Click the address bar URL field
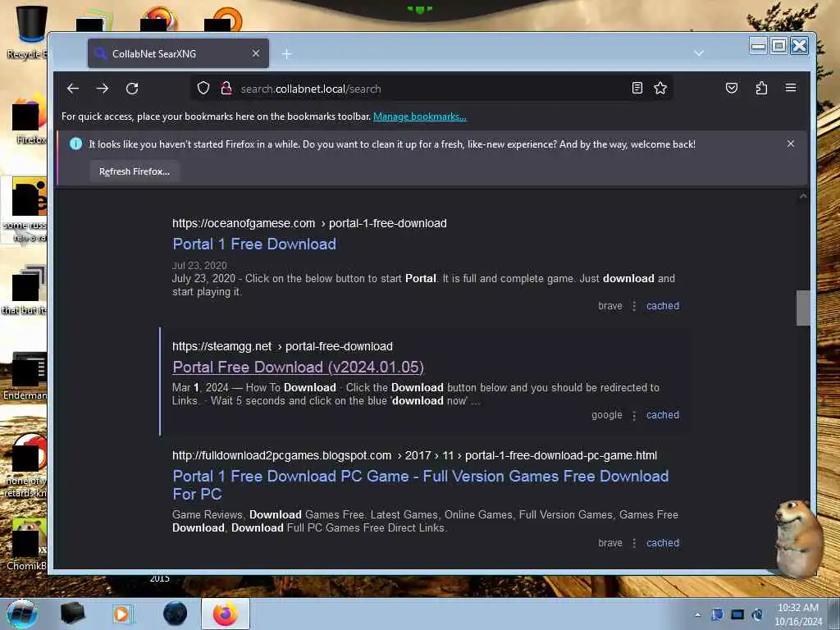 [x=431, y=89]
